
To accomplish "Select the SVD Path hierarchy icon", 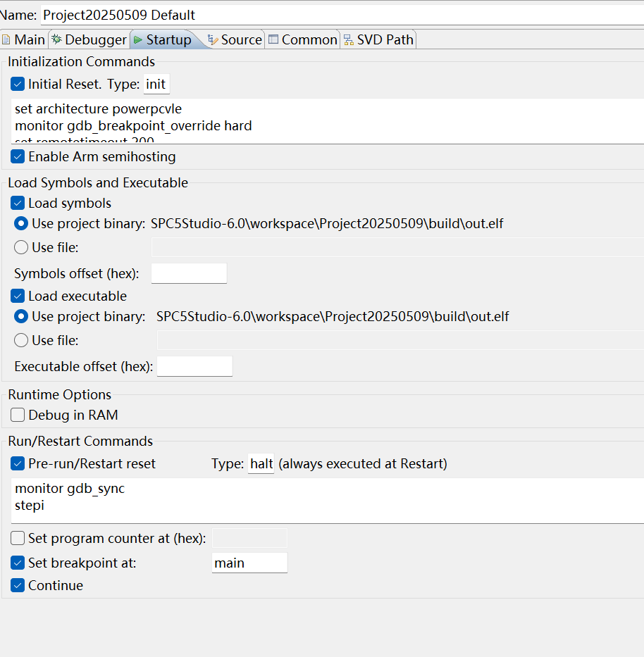I will (x=347, y=39).
